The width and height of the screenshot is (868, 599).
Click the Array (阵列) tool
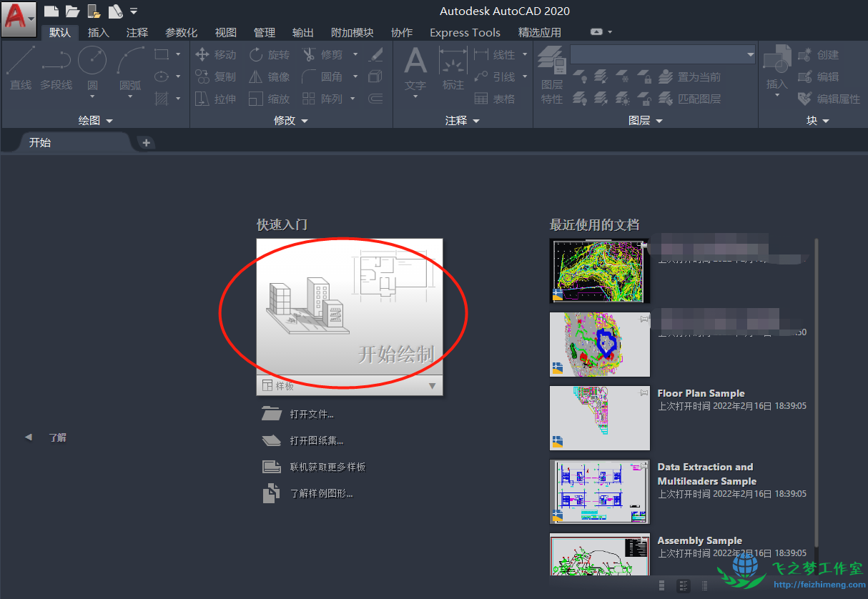pyautogui.click(x=322, y=99)
